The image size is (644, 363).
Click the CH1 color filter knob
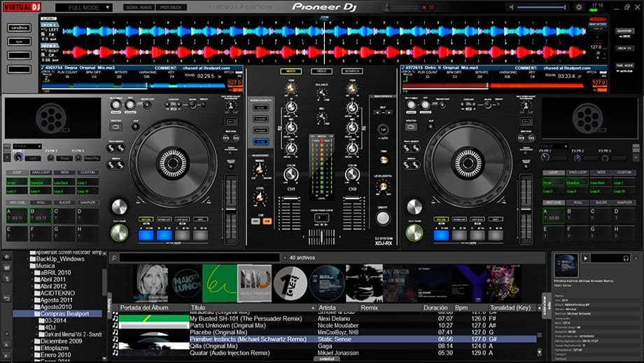[291, 174]
